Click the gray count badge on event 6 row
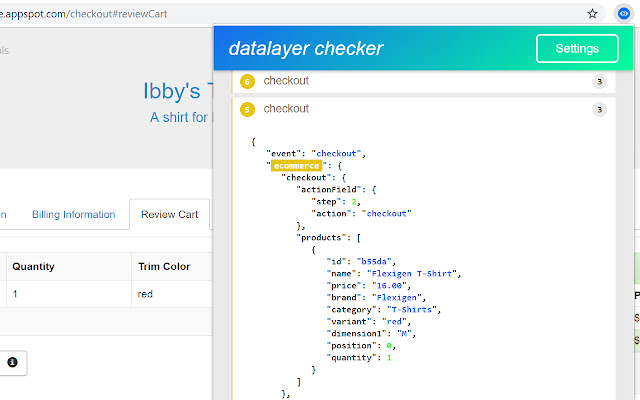This screenshot has width=640, height=400. [x=599, y=81]
